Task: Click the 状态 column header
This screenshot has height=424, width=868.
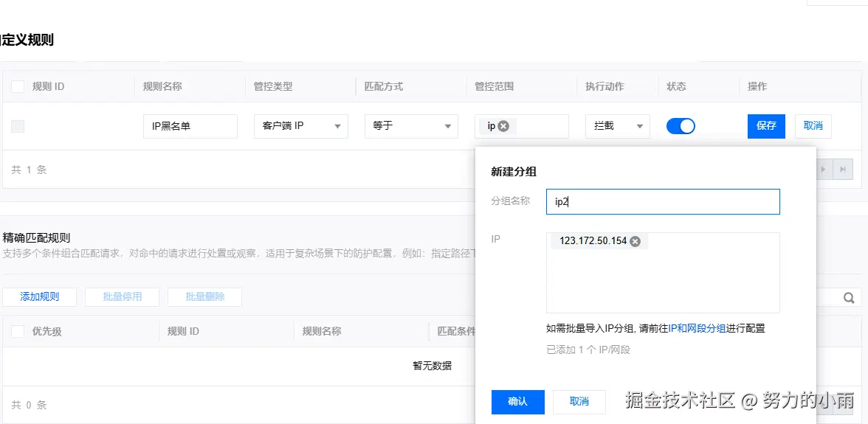Action: pyautogui.click(x=676, y=87)
